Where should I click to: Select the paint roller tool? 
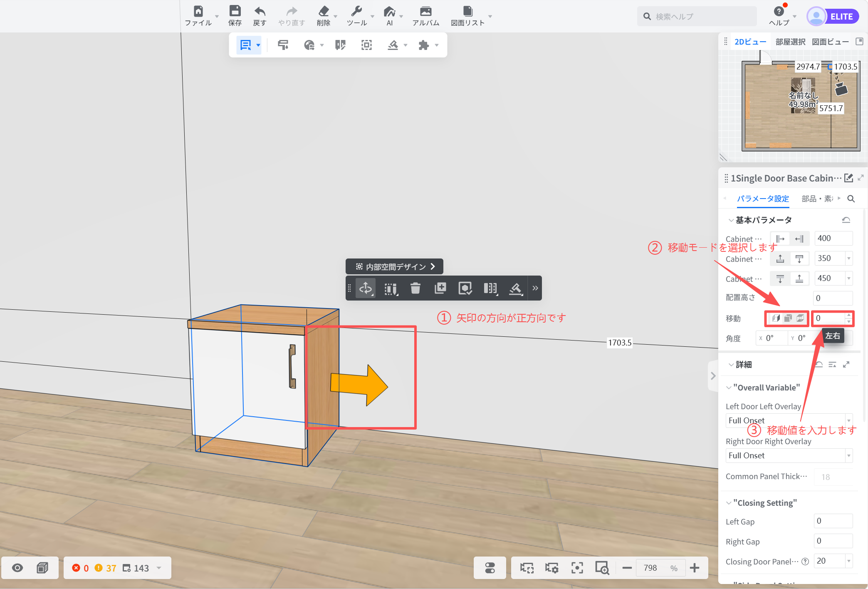283,45
